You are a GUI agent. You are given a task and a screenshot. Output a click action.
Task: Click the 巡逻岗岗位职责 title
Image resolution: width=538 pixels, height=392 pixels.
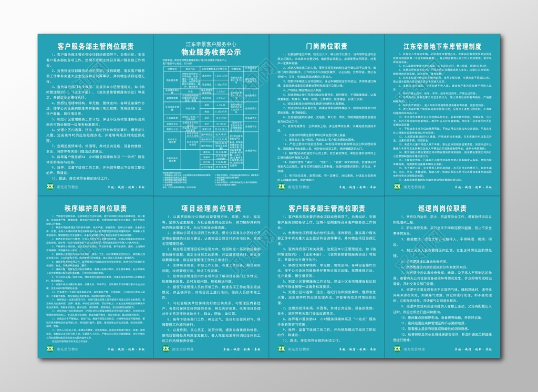(442, 208)
